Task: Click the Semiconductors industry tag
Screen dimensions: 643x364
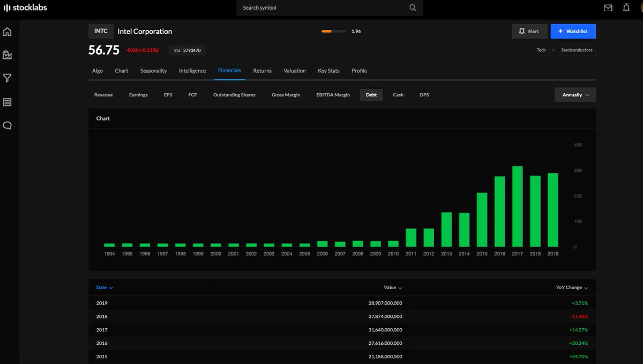Action: [x=576, y=50]
